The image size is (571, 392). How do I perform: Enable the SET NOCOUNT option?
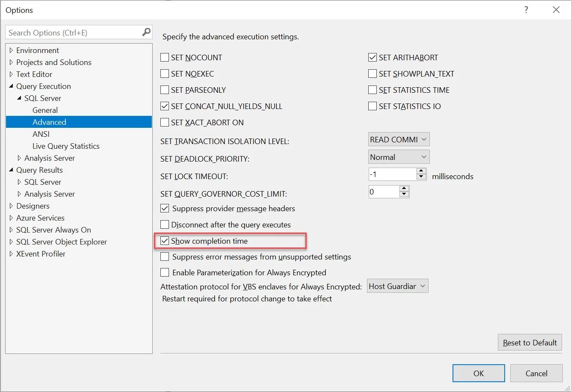tap(165, 57)
